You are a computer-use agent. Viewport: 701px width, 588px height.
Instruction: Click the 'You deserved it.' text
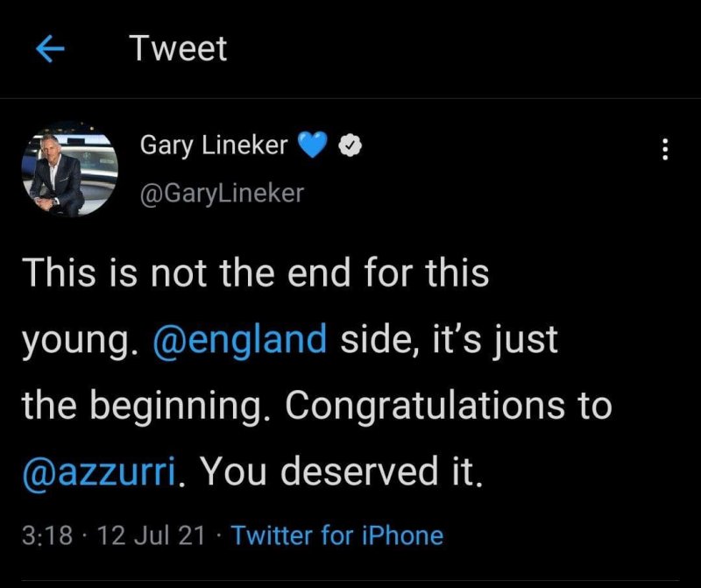pos(343,473)
